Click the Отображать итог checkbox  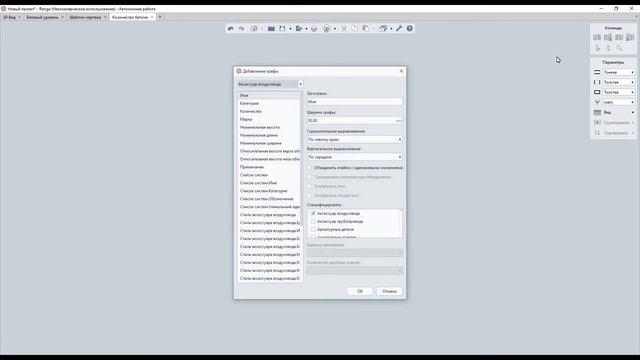coord(309,186)
